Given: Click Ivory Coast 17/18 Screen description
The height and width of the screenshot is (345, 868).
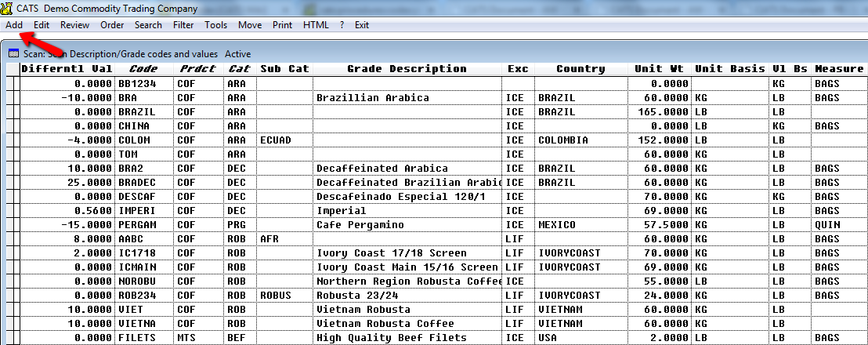Looking at the screenshot, I should pos(392,253).
